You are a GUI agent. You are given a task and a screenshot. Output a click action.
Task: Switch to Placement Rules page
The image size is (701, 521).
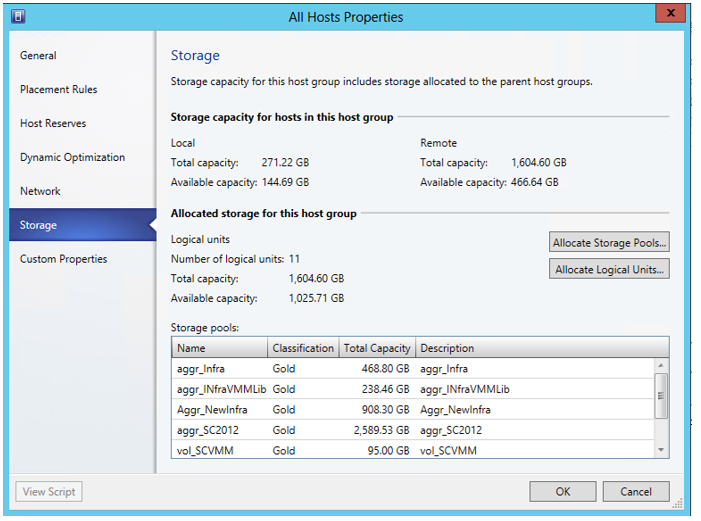click(59, 90)
